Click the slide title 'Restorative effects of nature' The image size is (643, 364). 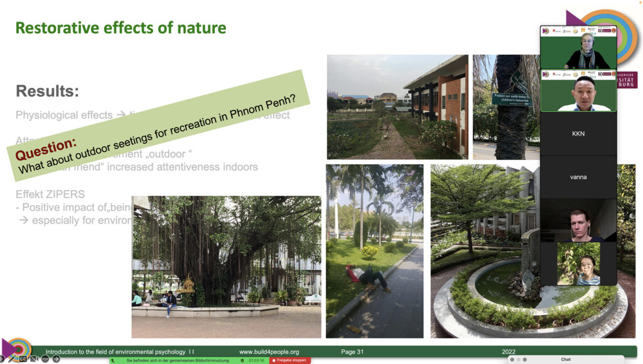[x=121, y=28]
